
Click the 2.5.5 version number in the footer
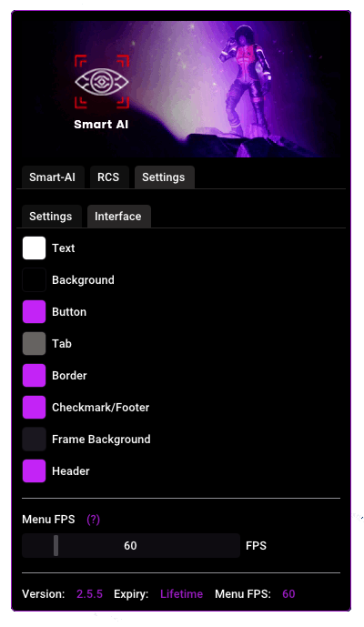click(x=89, y=594)
